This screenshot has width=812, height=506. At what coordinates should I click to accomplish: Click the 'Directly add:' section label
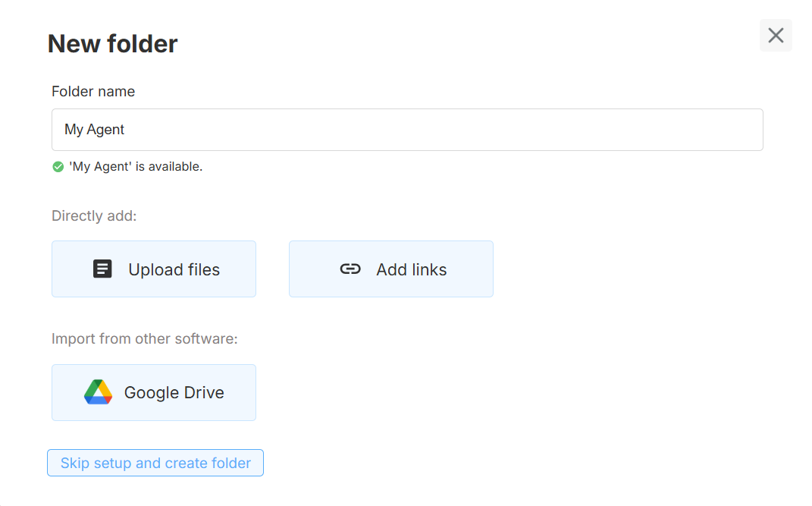point(94,216)
